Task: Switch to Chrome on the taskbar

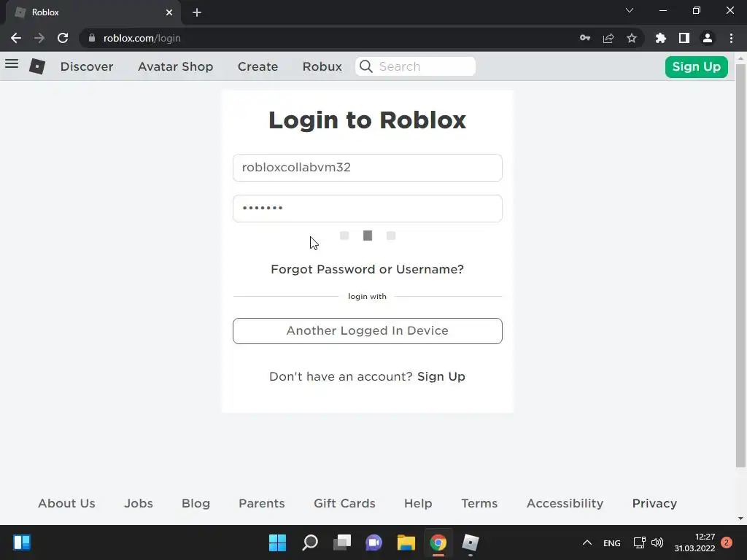Action: point(438,542)
